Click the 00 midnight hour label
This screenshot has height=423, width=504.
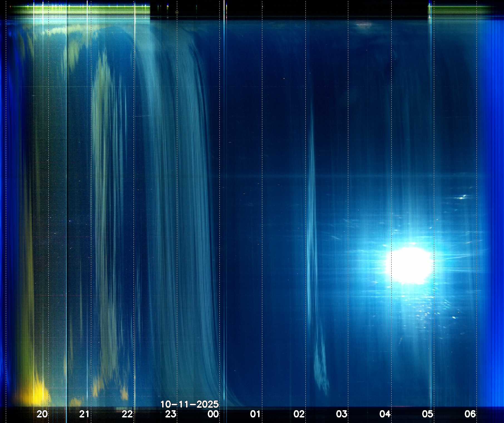point(213,414)
